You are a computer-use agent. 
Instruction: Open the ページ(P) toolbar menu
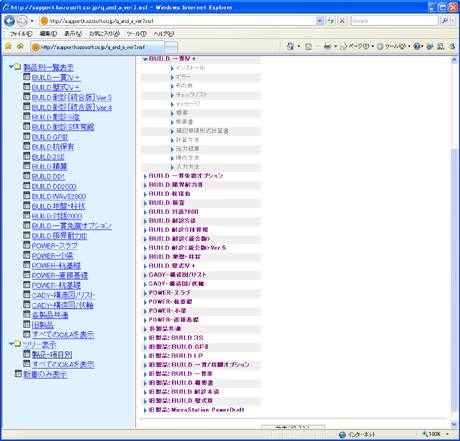(356, 47)
